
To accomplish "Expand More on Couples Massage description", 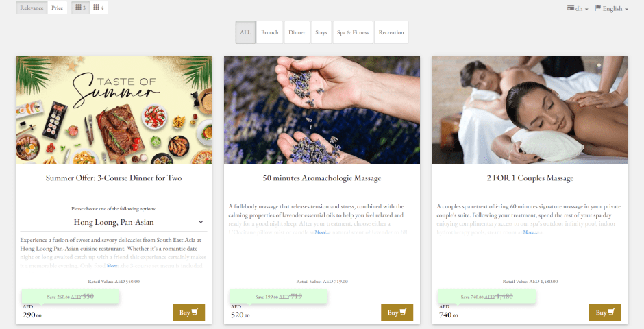I will point(530,232).
